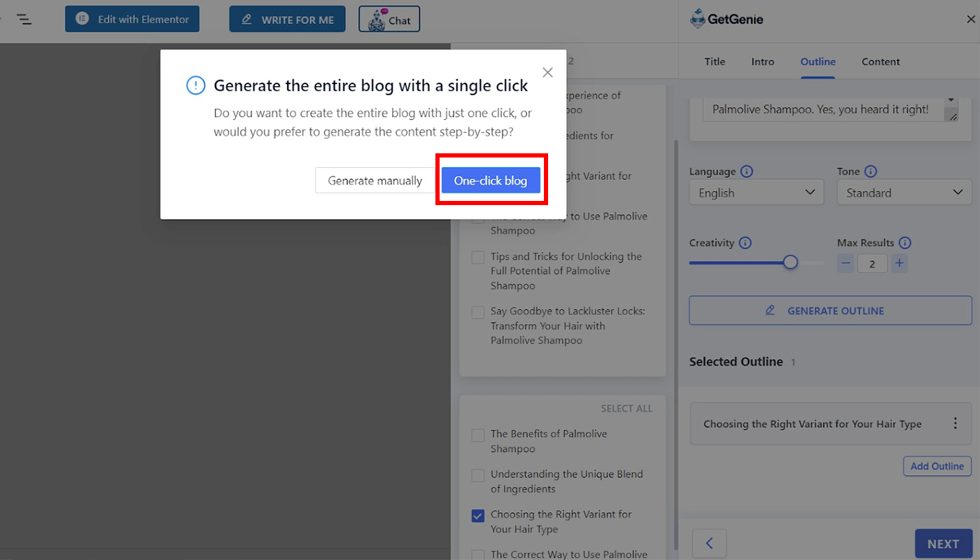
Task: Click the Chat genie icon button
Action: (389, 19)
